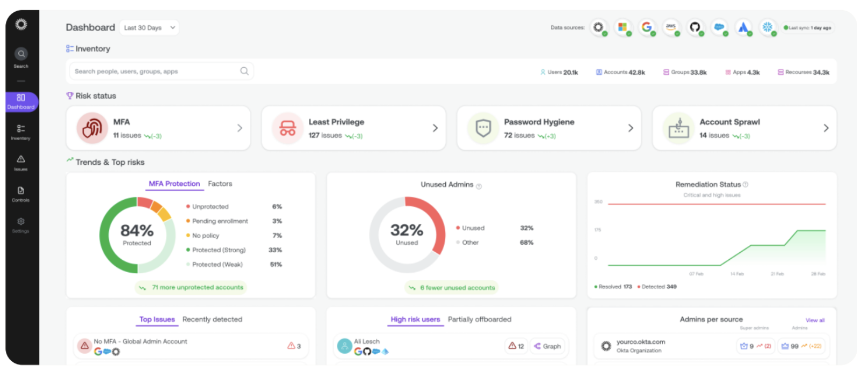The image size is (868, 379).
Task: Open Settings gear in the sidebar
Action: 21,224
